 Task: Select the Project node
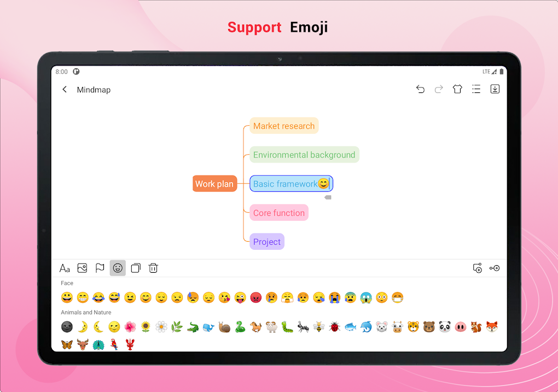(x=266, y=241)
